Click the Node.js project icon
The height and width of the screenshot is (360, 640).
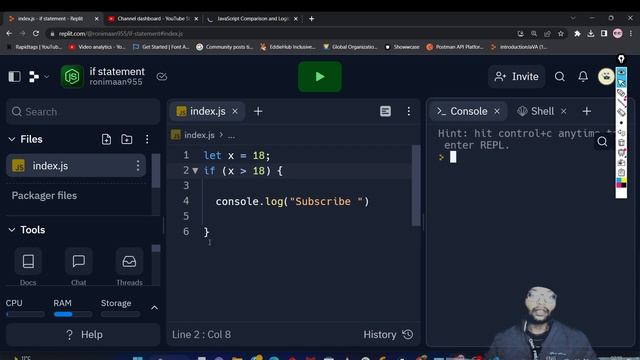click(x=72, y=76)
